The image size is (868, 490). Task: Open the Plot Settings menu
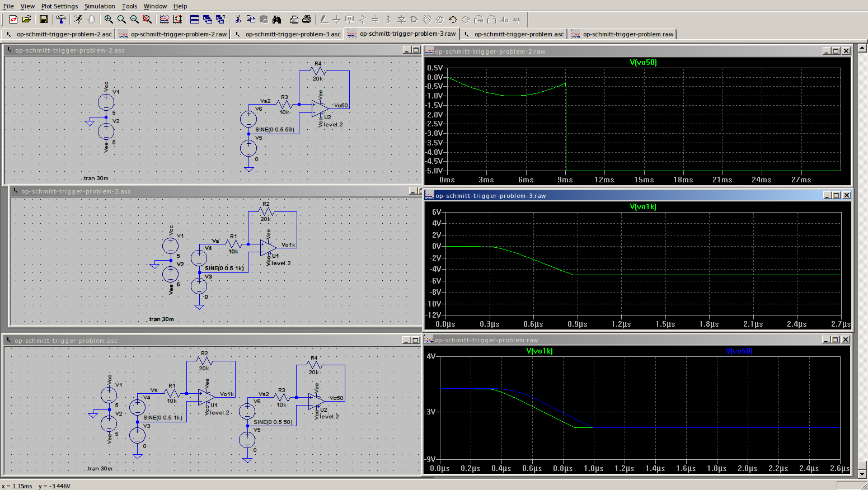coord(59,6)
